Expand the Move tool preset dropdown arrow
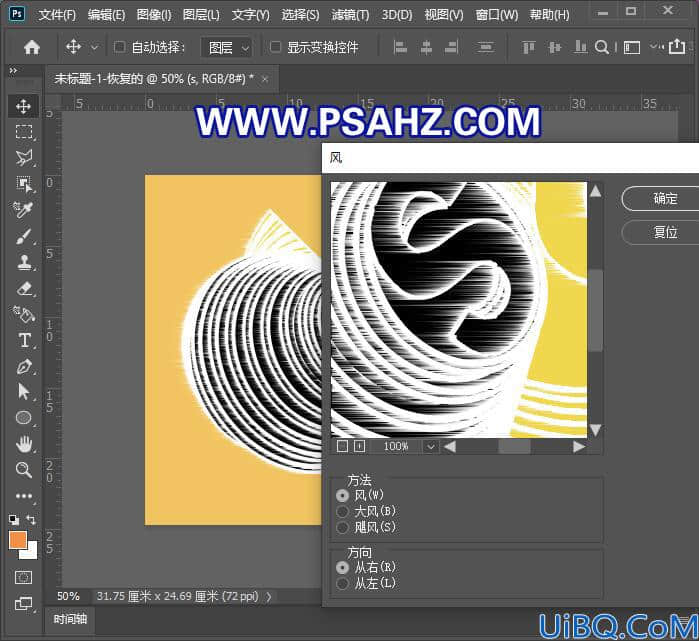The width and height of the screenshot is (699, 641). point(94,47)
